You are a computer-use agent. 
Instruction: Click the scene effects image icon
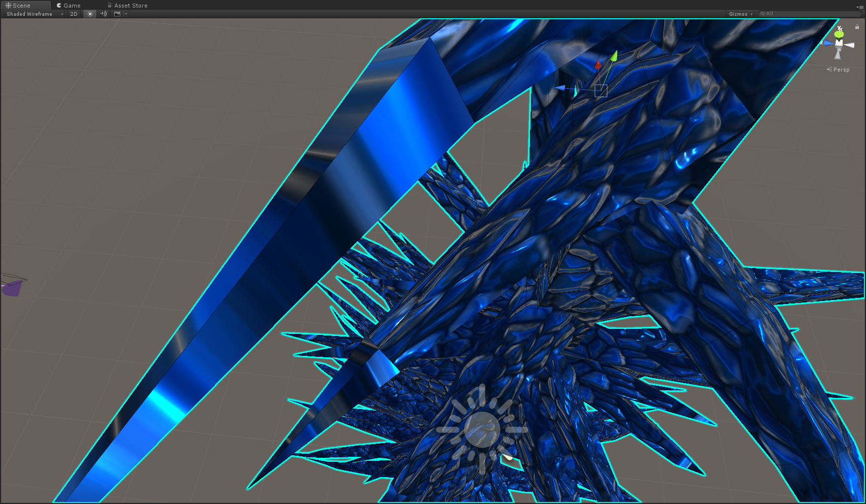(x=117, y=14)
